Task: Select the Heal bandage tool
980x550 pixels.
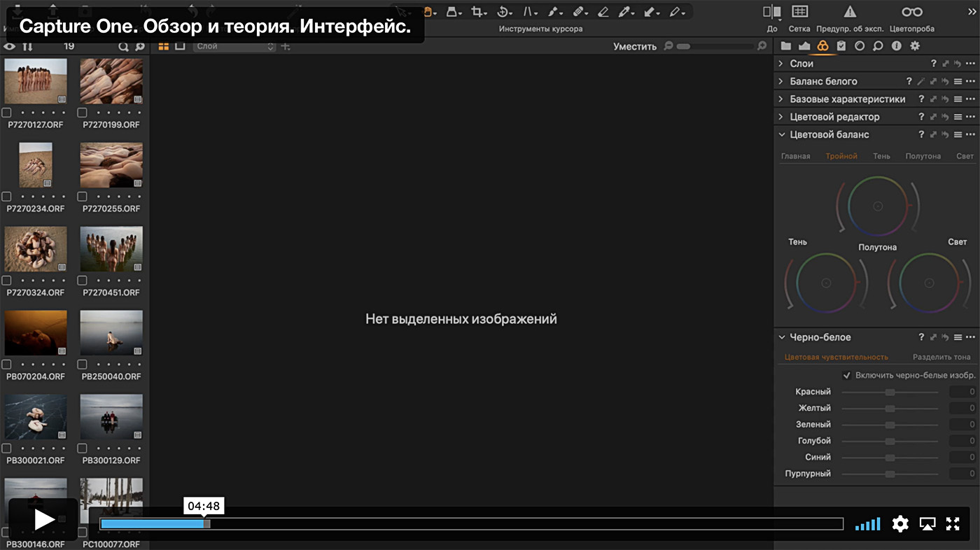Action: pyautogui.click(x=578, y=12)
